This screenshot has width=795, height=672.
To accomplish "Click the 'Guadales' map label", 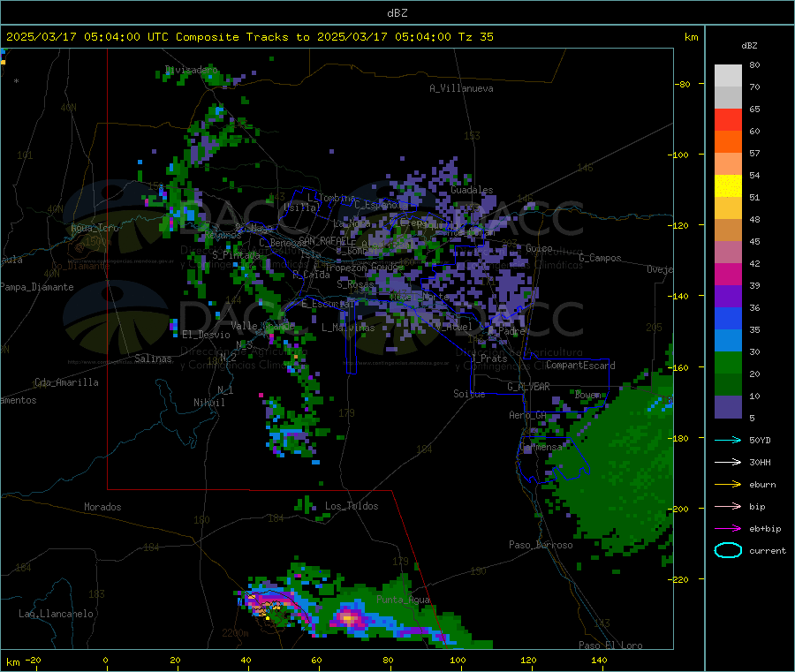I will point(472,190).
